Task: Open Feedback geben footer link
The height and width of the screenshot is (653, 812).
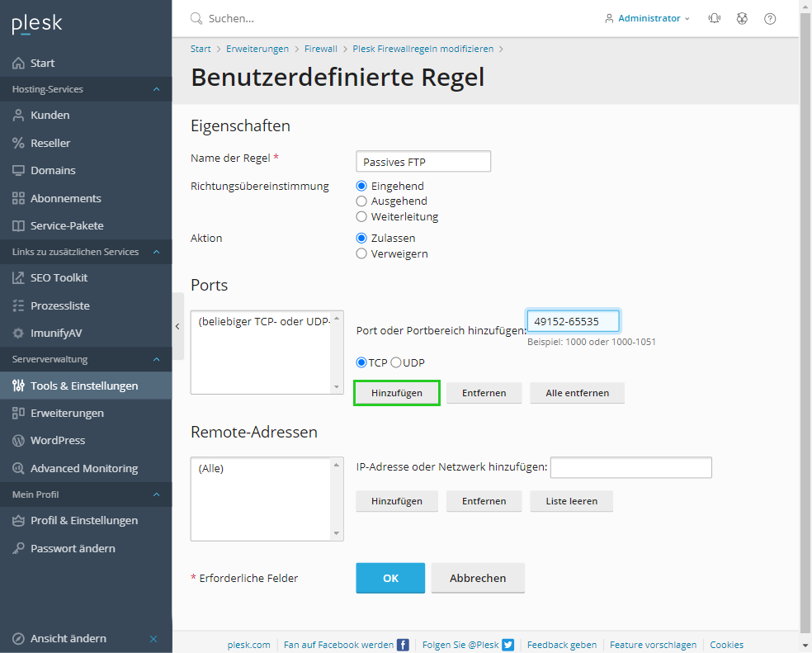Action: pos(562,645)
